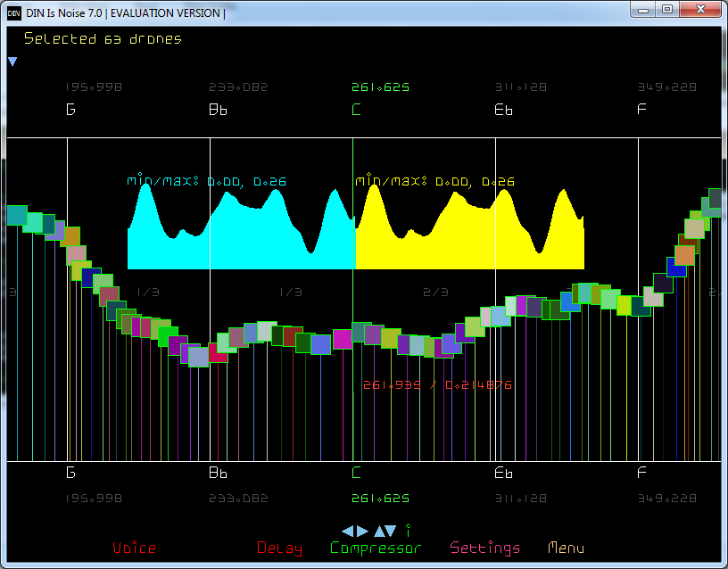Maximize the DIN Is Noise window
Viewport: 728px width, 569px height.
tap(666, 9)
